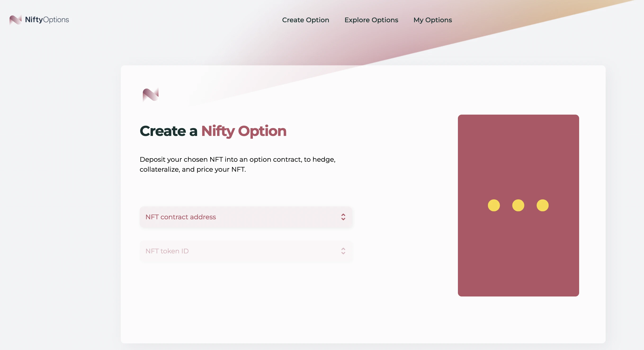This screenshot has height=350, width=644.
Task: Select the NFT contract address input field
Action: click(x=246, y=217)
